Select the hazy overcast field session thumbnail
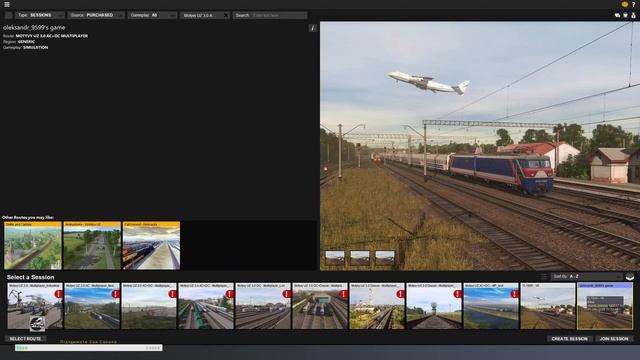Screen dimensions: 640x360 click(x=149, y=306)
